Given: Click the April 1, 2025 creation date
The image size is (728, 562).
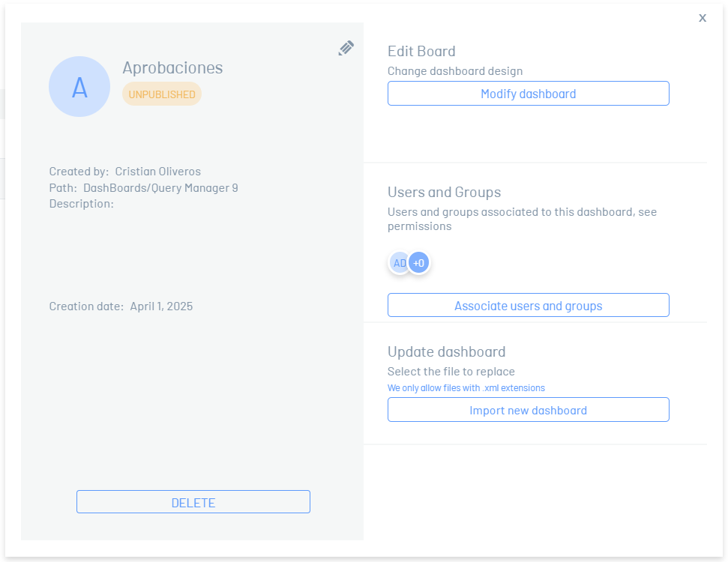Looking at the screenshot, I should click(x=161, y=306).
